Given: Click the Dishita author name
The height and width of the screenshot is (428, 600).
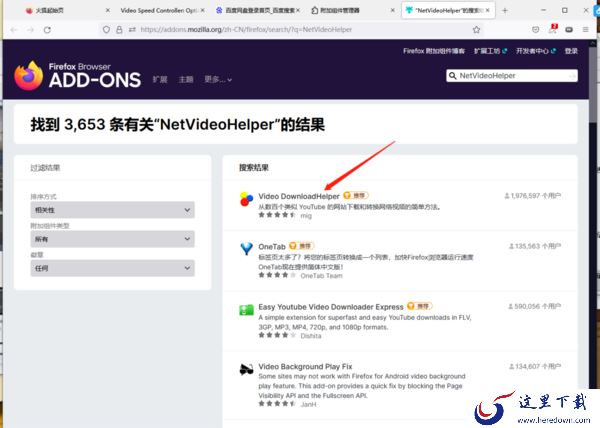Looking at the screenshot, I should (x=311, y=336).
